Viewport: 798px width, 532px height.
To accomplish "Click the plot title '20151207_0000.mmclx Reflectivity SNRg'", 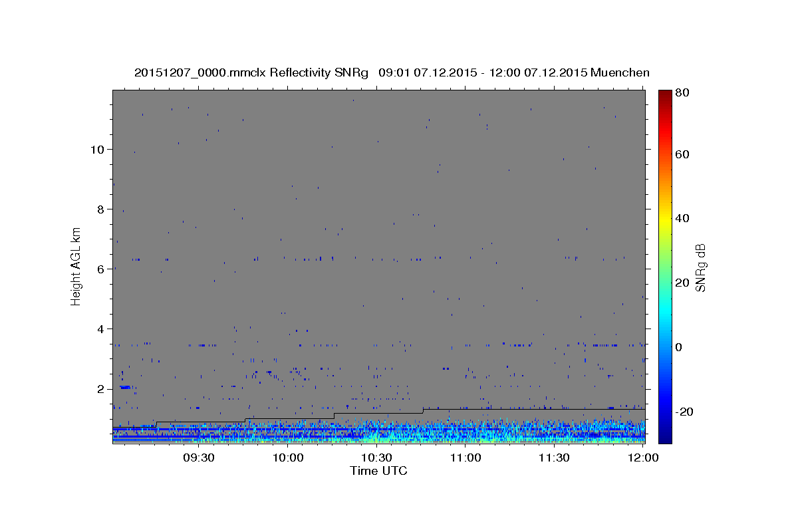I will pos(251,72).
